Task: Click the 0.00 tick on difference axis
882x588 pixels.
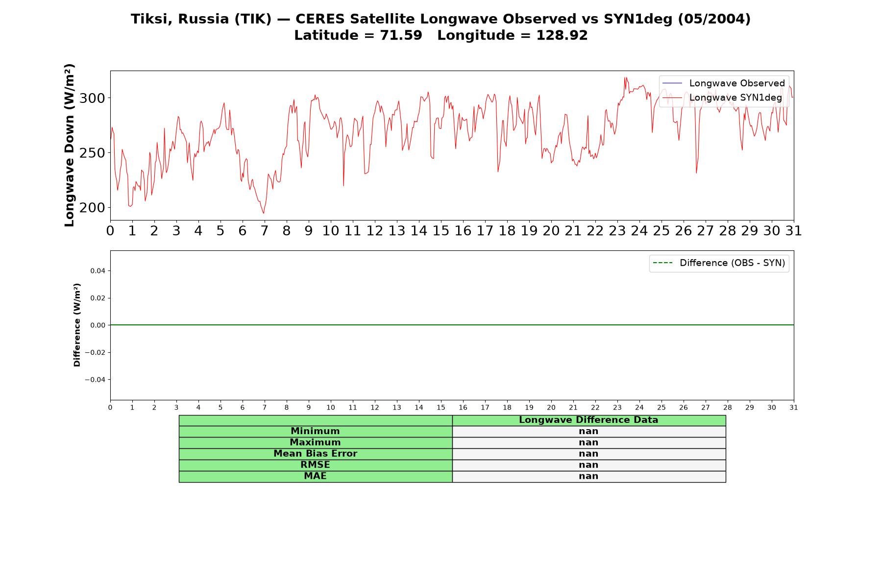Action: [98, 325]
